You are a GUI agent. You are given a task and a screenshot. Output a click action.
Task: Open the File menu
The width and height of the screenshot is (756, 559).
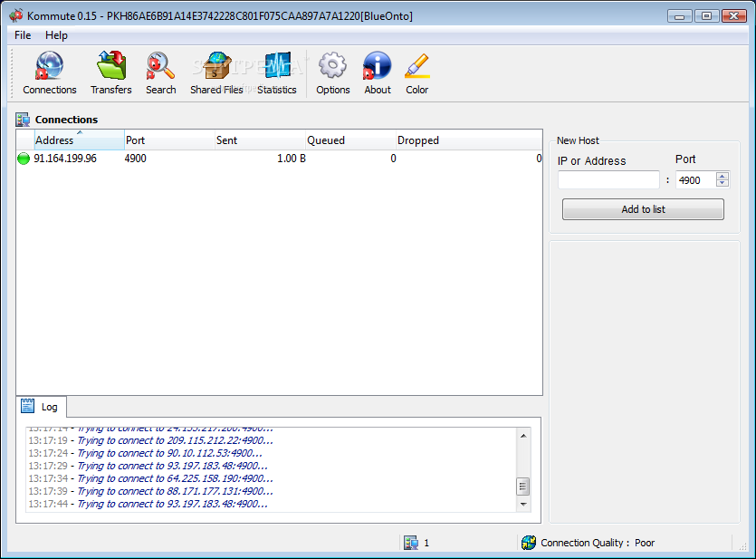pyautogui.click(x=23, y=35)
